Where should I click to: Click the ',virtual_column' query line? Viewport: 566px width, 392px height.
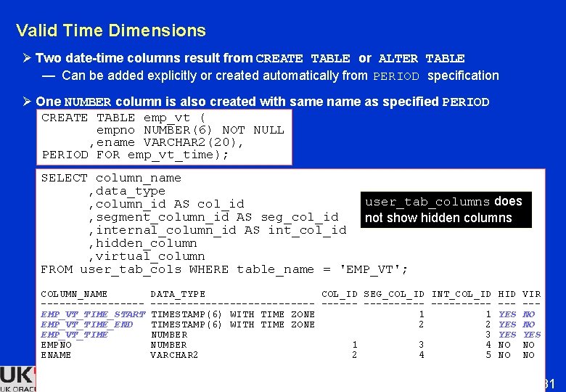click(147, 256)
